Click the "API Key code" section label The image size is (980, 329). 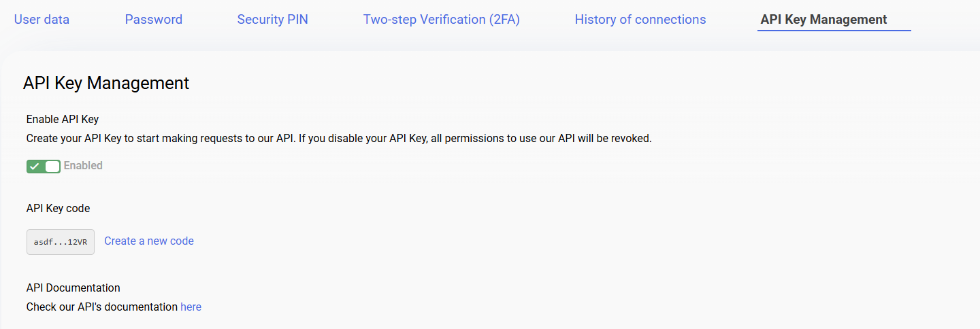pos(58,209)
